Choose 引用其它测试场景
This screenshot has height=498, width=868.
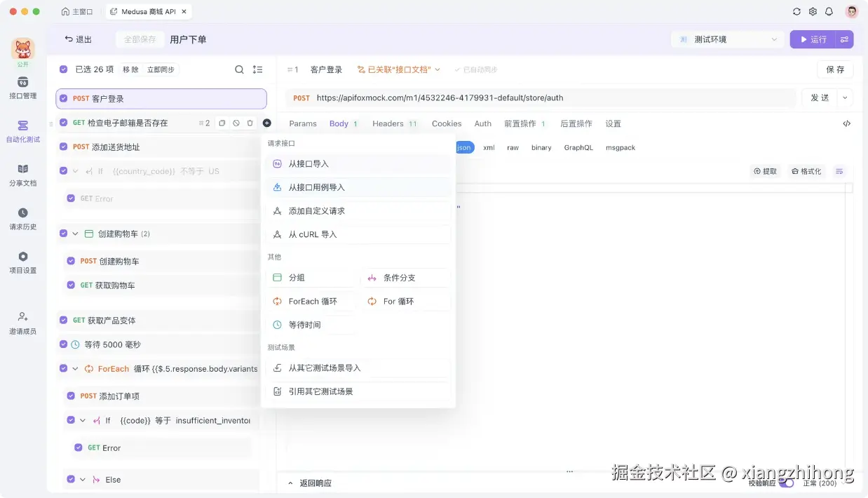tap(358, 391)
